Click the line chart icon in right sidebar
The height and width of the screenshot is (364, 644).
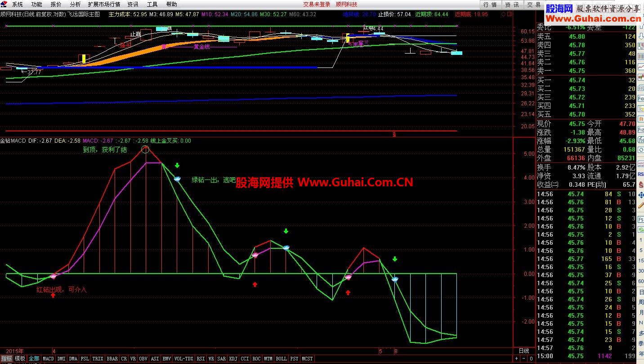641,67
